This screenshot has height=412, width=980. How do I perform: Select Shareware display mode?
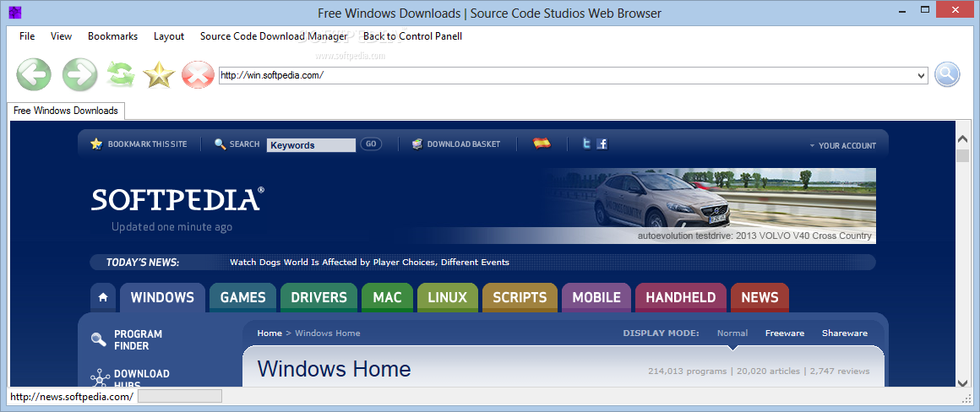tap(845, 333)
